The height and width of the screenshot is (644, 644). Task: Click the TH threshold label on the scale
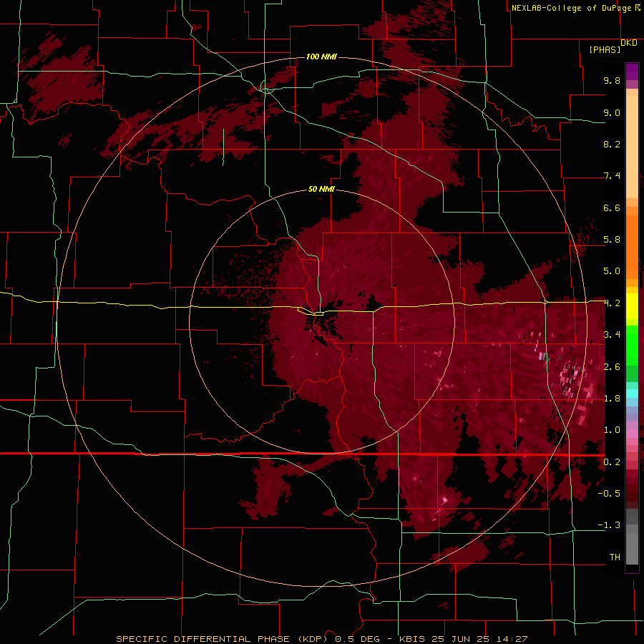pos(615,557)
